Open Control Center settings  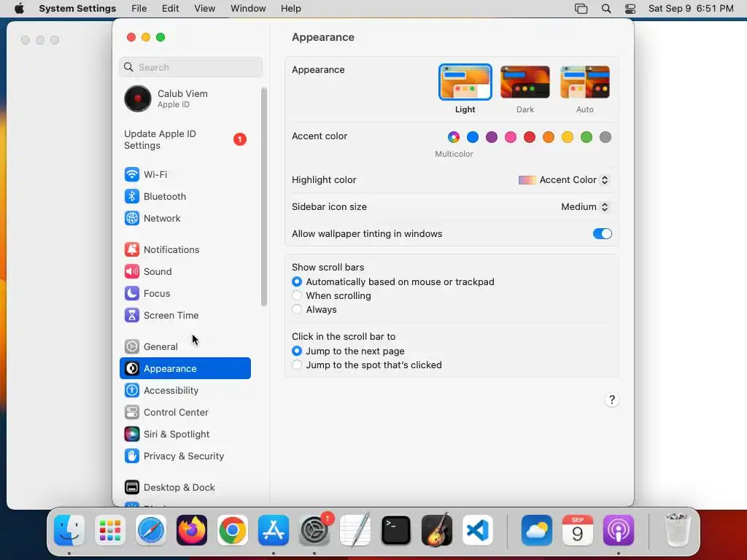(185, 413)
